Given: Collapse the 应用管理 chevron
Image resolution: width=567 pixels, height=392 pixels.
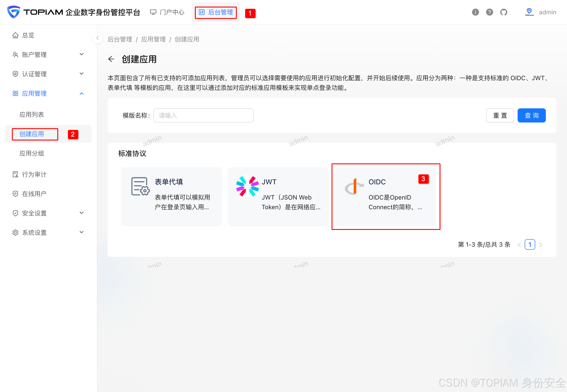Looking at the screenshot, I should coord(82,93).
